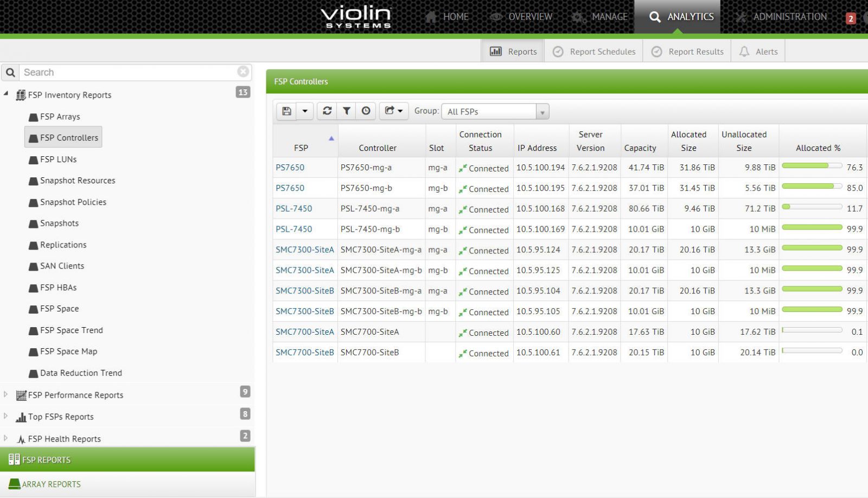Click the magnifier search icon
868x498 pixels.
(x=10, y=72)
